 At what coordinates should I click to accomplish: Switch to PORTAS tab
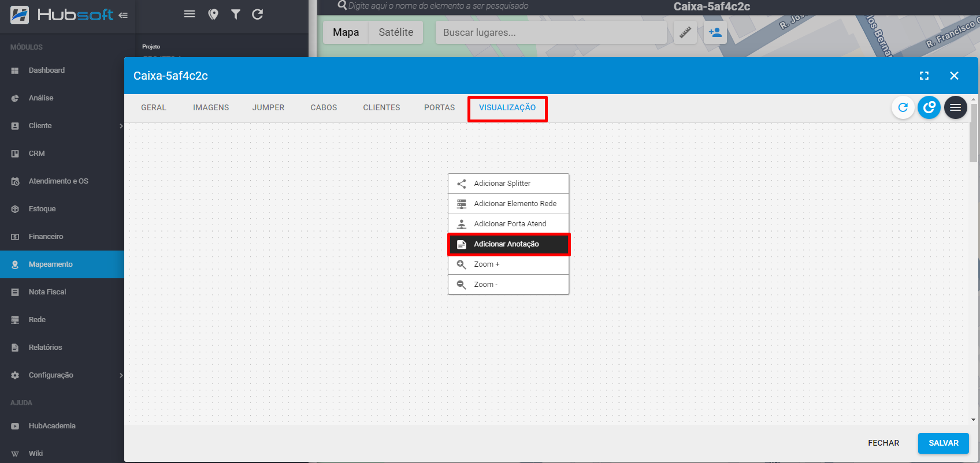tap(439, 108)
